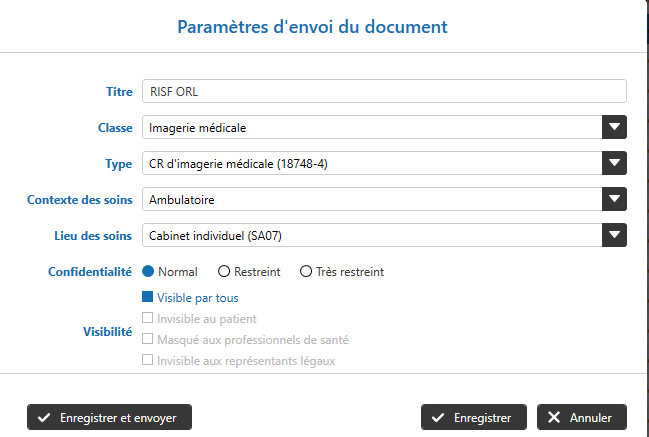Click the Paramètres d'envoi du document heading

pos(312,26)
